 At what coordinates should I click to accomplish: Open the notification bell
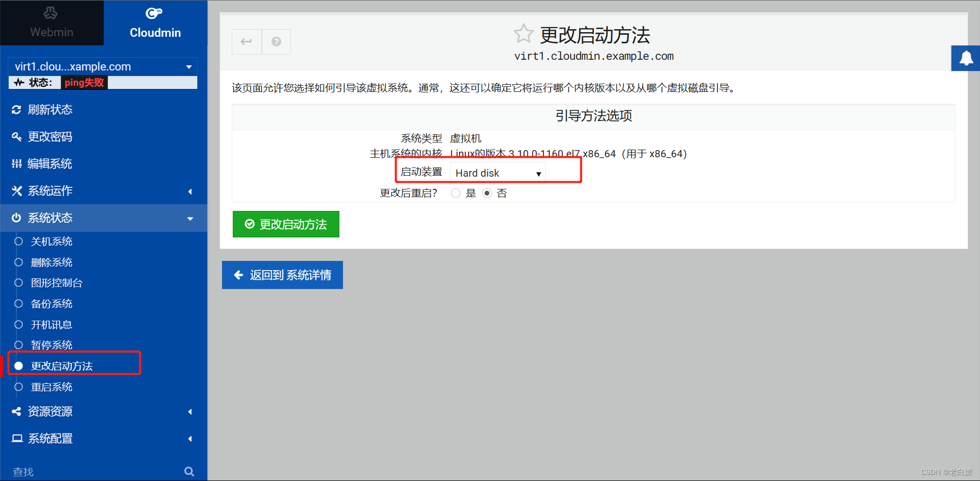tap(966, 58)
